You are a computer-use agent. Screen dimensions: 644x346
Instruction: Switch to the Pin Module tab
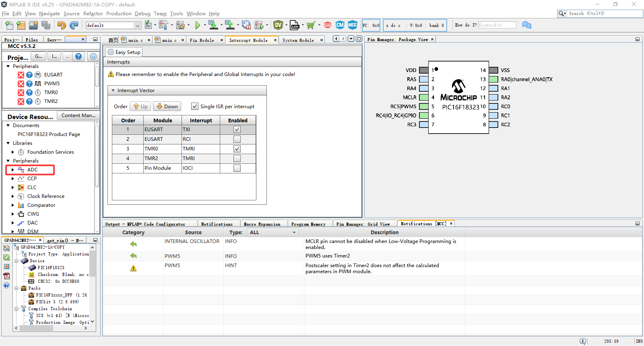(202, 40)
